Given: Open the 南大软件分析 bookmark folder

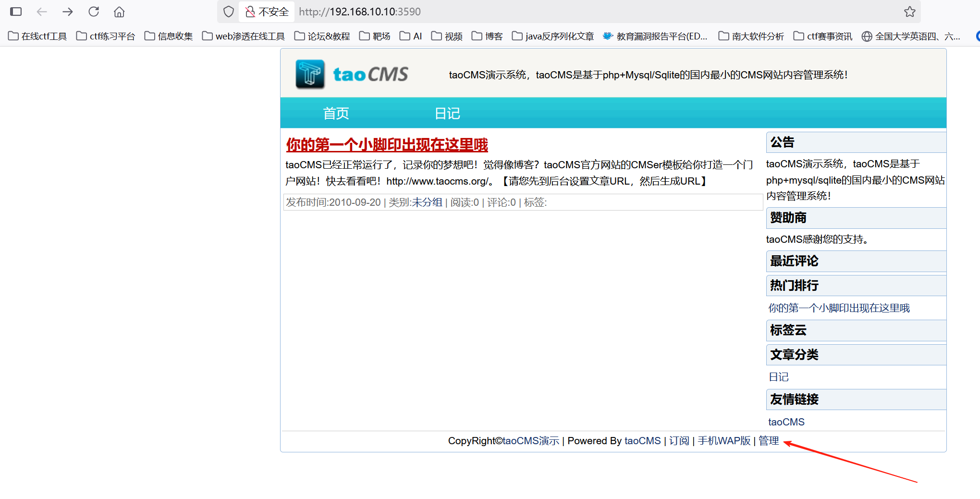Looking at the screenshot, I should [x=751, y=36].
